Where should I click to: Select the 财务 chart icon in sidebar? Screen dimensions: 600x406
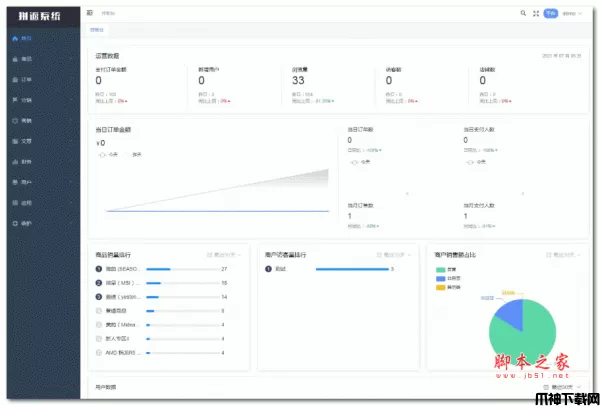coord(14,161)
